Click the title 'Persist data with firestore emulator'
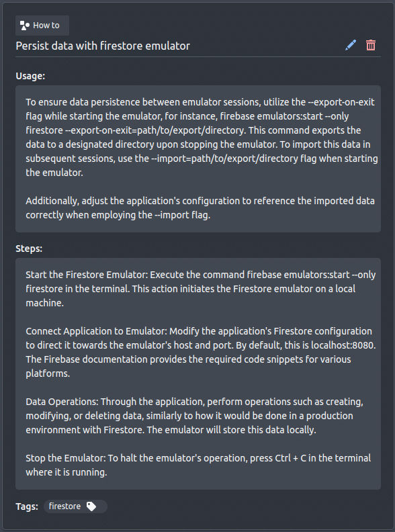 tap(103, 46)
